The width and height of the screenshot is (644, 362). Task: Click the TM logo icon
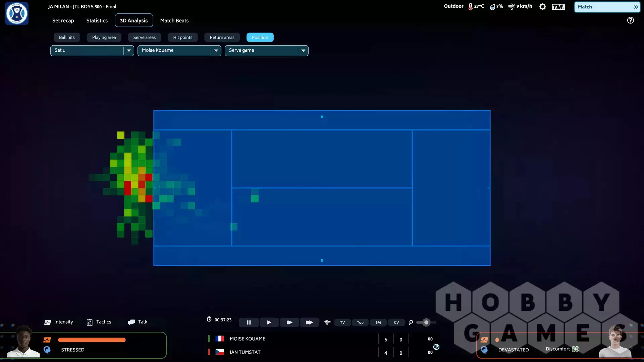click(558, 7)
